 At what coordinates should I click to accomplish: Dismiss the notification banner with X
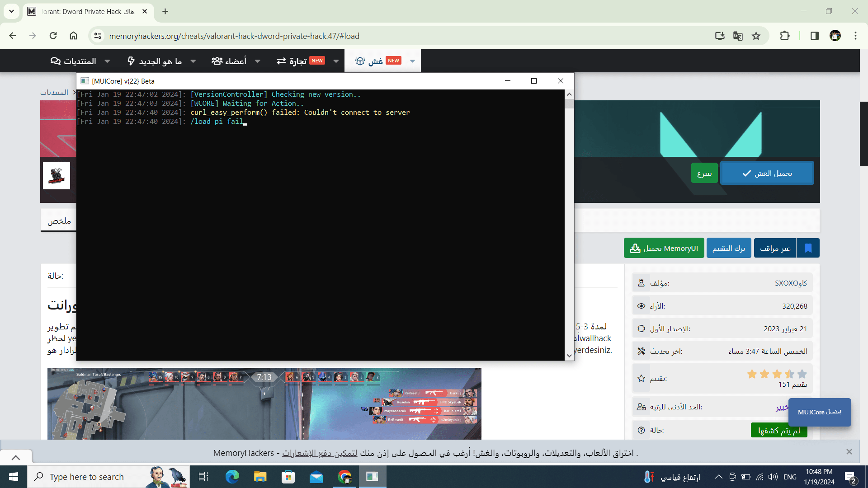849,451
